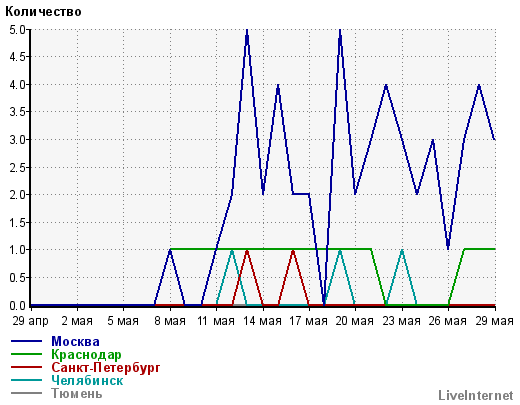Click the 26 мая date label
This screenshot has width=520, height=405.
click(x=447, y=321)
